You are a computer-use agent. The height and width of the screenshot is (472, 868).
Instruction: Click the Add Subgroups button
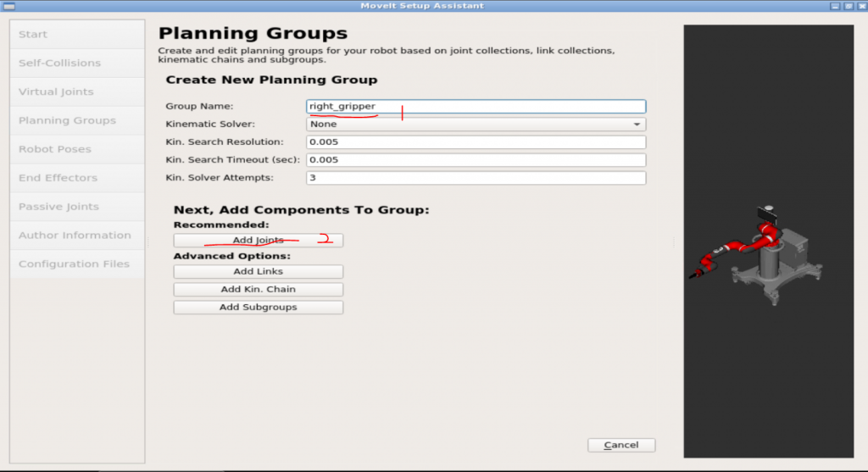pos(258,308)
